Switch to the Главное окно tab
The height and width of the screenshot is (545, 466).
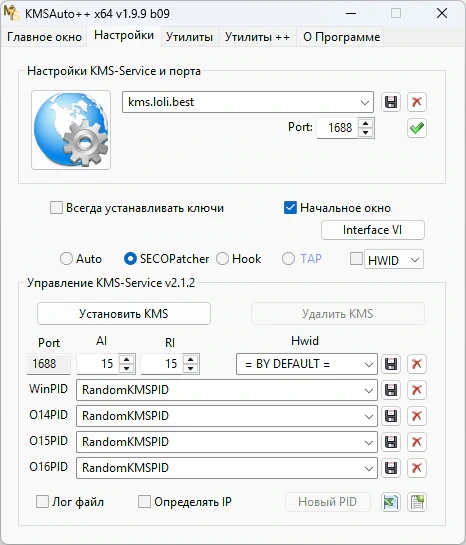coord(44,37)
